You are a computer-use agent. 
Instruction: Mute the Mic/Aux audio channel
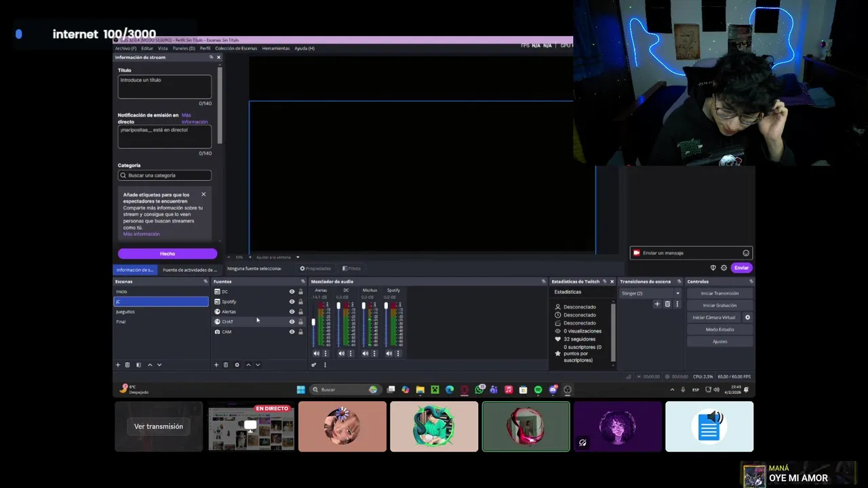click(x=366, y=353)
